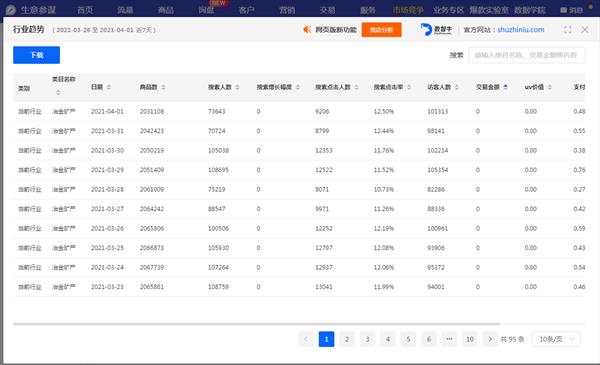Select the 2021-03-26 date cell
600x365 pixels.
coord(107,228)
